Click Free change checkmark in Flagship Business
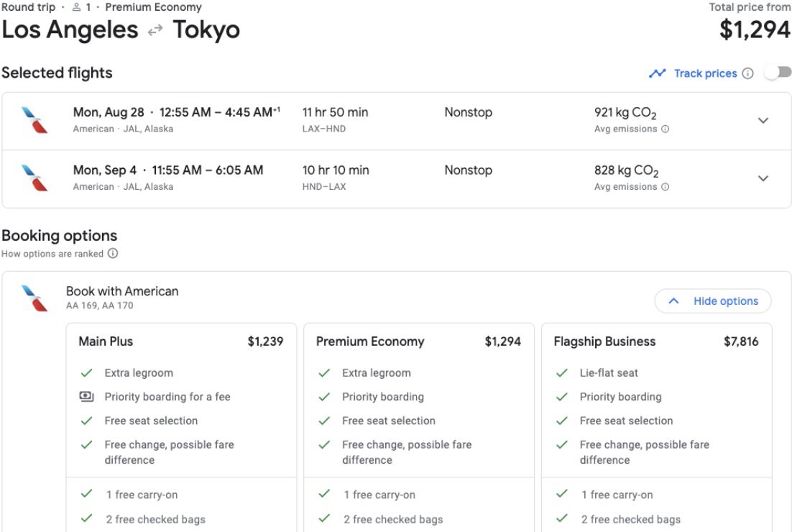The image size is (792, 532). [562, 444]
